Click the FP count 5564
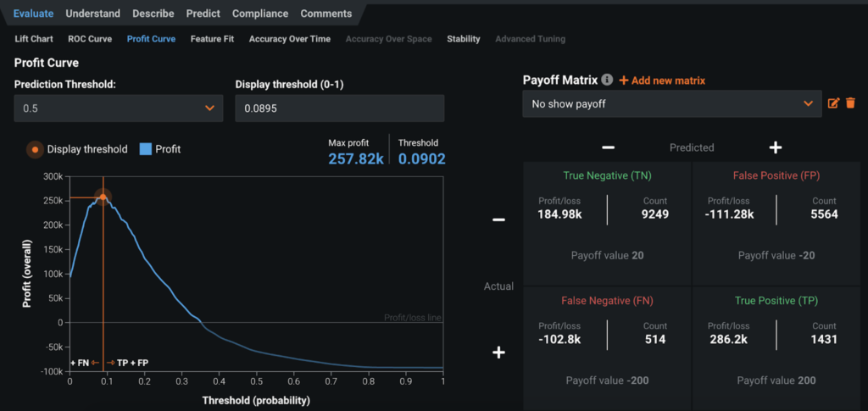 [824, 214]
